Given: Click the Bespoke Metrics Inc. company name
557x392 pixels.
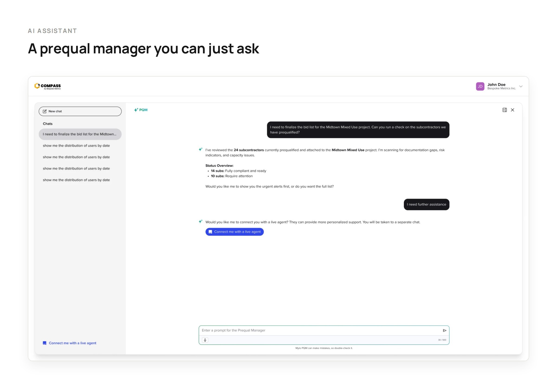Looking at the screenshot, I should pos(501,88).
